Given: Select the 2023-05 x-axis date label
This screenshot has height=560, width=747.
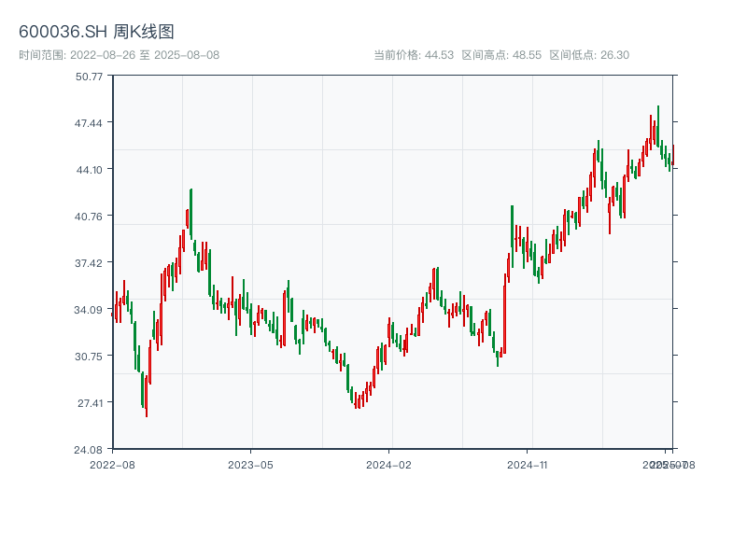Looking at the screenshot, I should [250, 464].
